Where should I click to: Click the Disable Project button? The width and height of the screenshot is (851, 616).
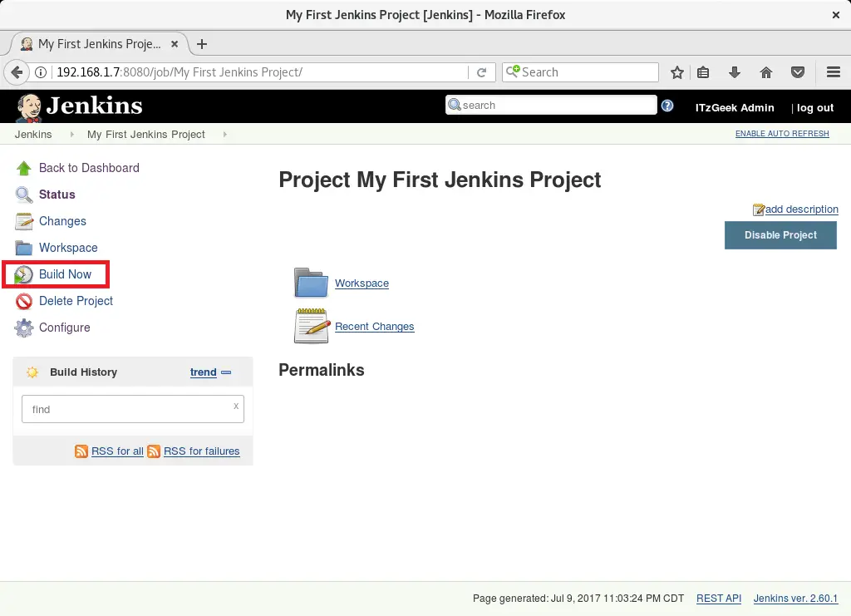(x=780, y=235)
